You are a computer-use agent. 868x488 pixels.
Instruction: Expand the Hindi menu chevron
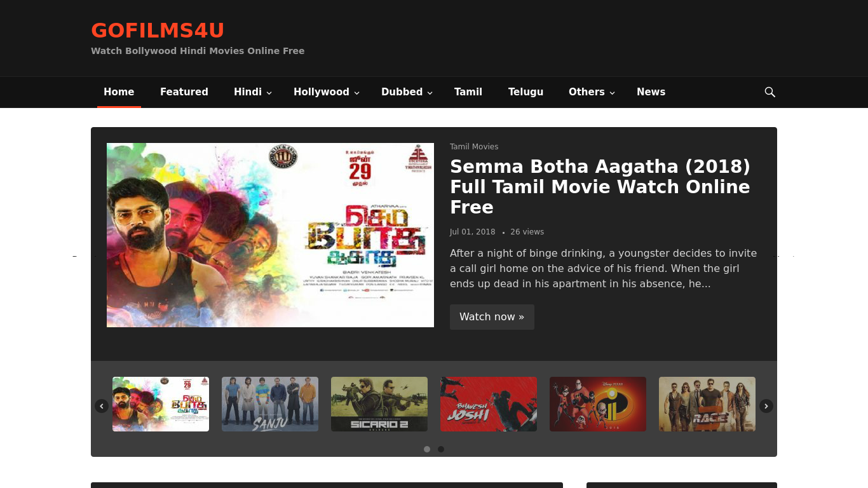269,93
